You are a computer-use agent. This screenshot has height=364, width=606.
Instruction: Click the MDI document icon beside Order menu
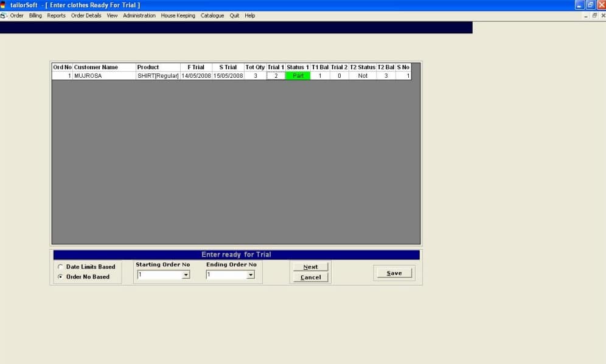[4, 16]
